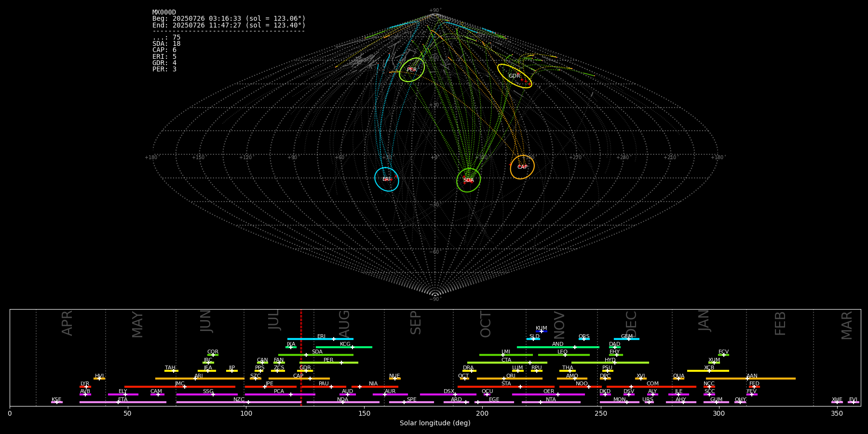
Task: Click the PCA shower bar in the timeline
Action: 280,394
